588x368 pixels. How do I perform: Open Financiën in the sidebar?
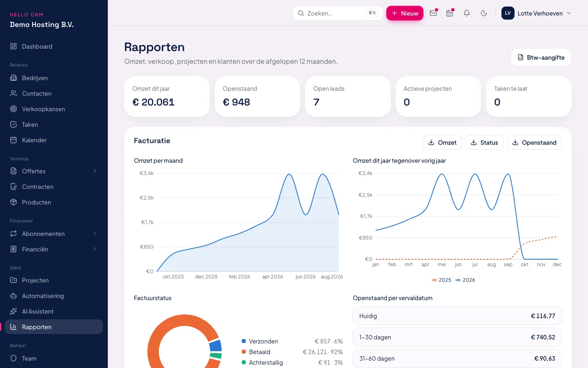[x=54, y=249]
